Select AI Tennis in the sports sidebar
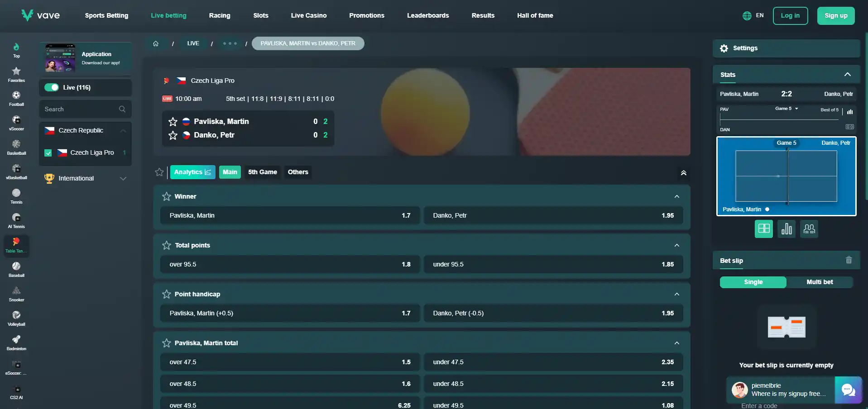 click(16, 221)
